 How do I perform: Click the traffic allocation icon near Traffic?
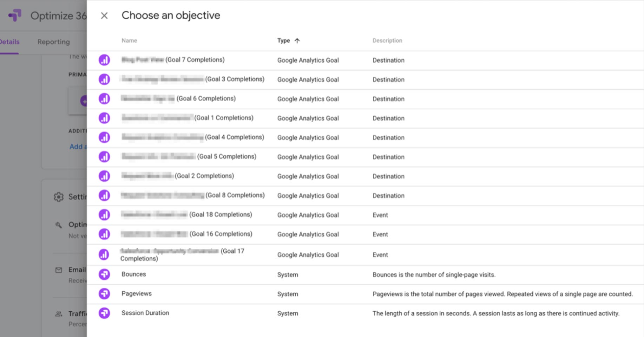coord(58,313)
